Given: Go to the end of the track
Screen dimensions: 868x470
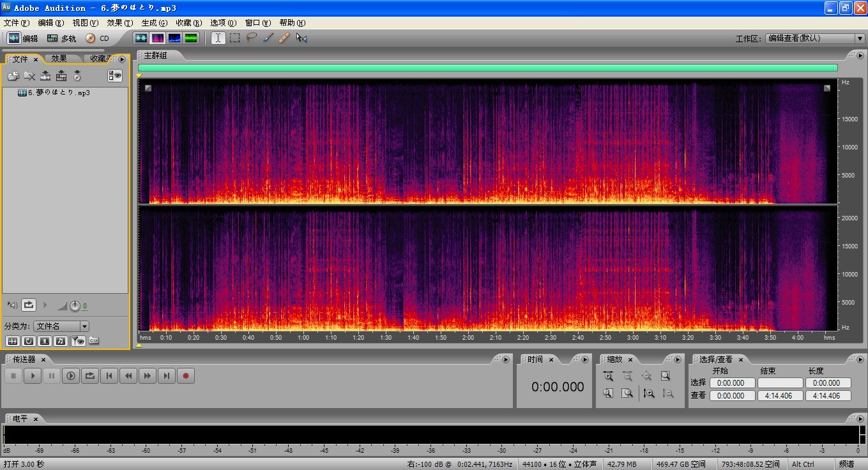Looking at the screenshot, I should pyautogui.click(x=167, y=376).
